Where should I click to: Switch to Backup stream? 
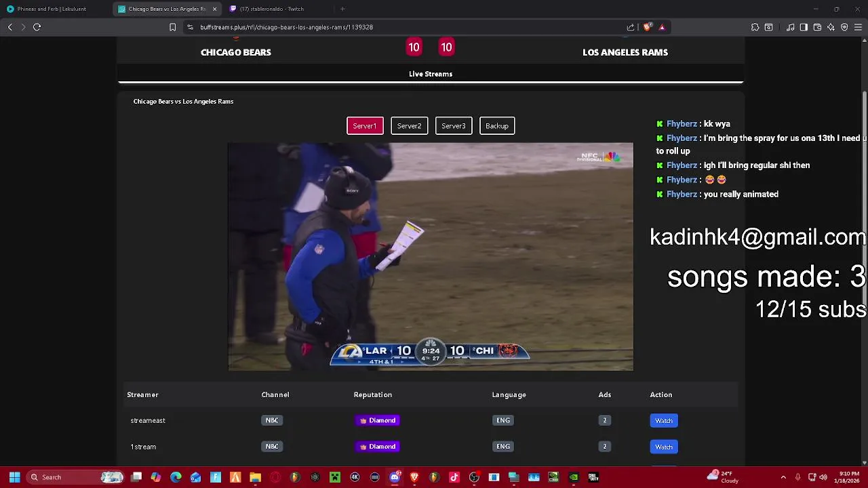pyautogui.click(x=497, y=126)
